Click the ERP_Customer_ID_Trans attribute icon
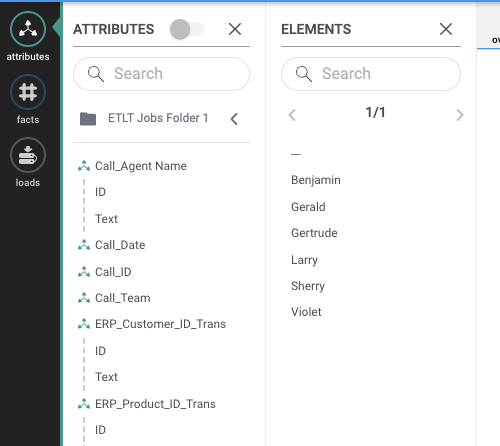Screen dimensions: 500x446 tap(84, 324)
